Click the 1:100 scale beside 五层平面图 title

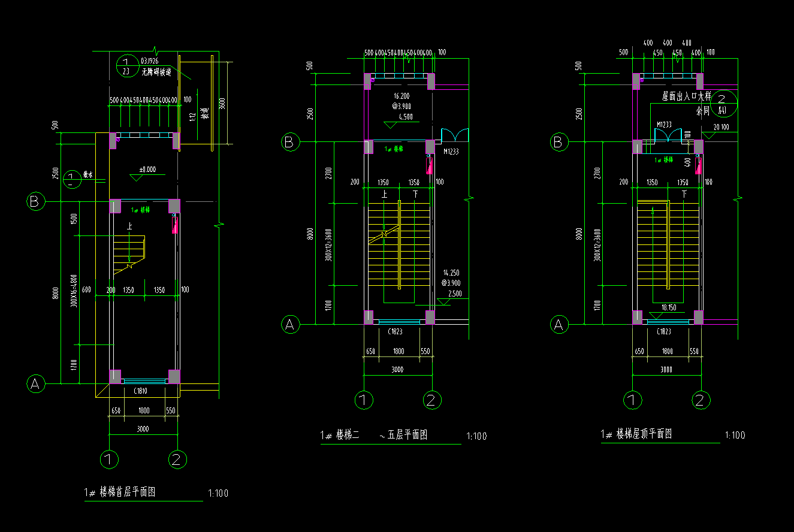[x=476, y=436]
